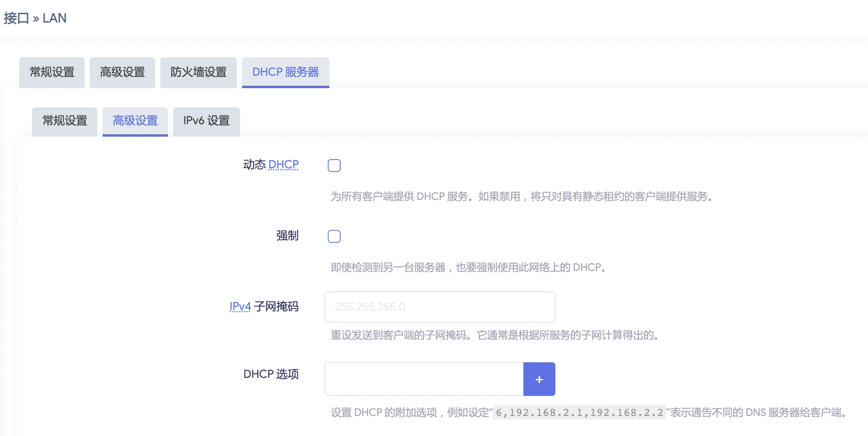The height and width of the screenshot is (436, 868).
Task: Select the active 高级设置 sub-tab
Action: coord(135,121)
